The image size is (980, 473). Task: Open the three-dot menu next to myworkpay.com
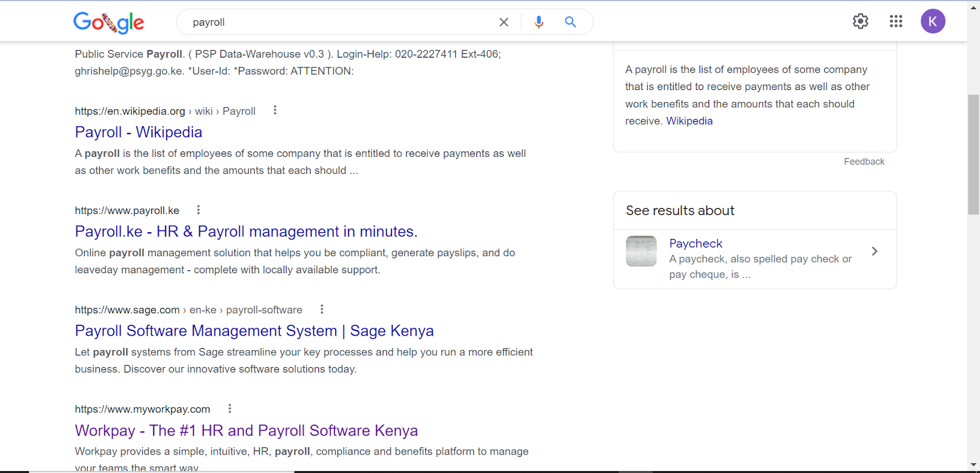coord(230,409)
